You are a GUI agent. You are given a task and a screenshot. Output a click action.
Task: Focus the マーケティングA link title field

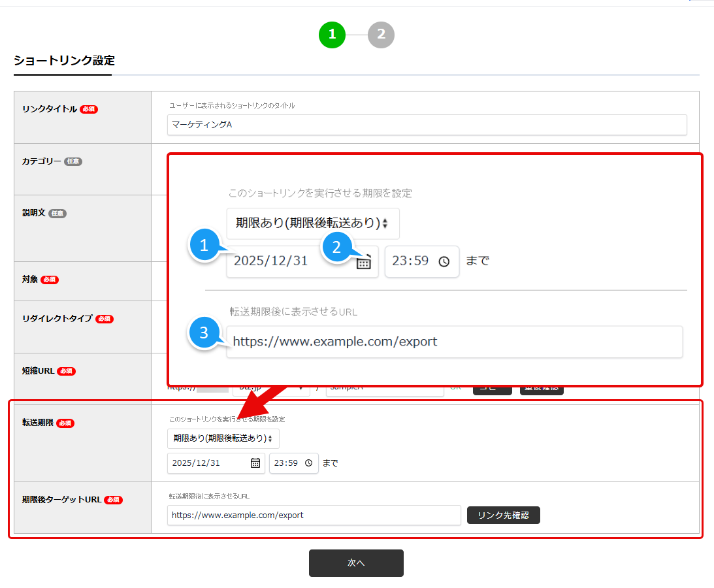click(427, 124)
